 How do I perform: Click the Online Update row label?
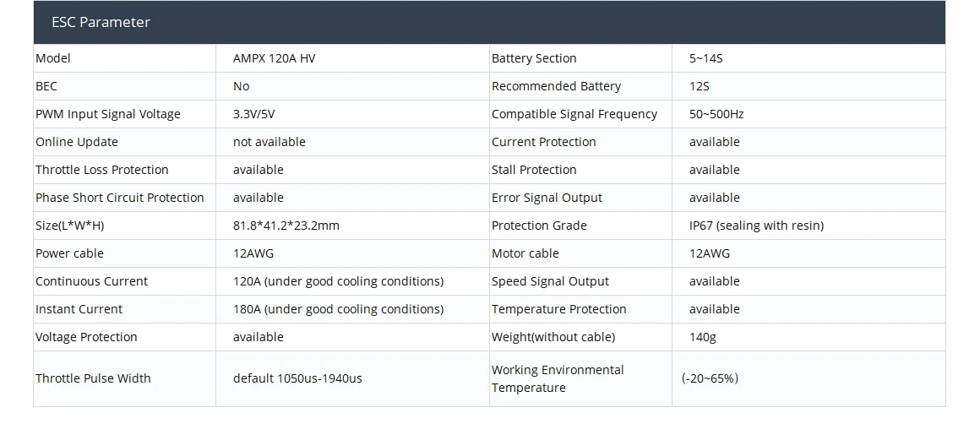coord(77,142)
